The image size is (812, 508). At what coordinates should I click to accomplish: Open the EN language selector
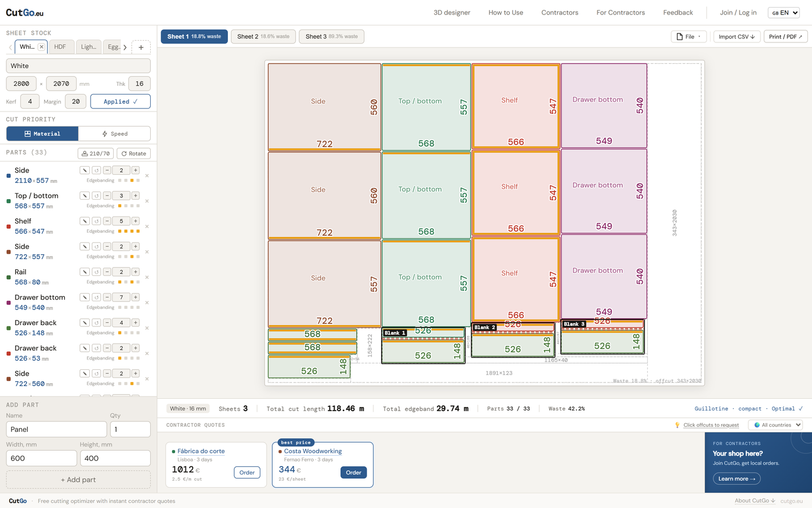coord(785,13)
